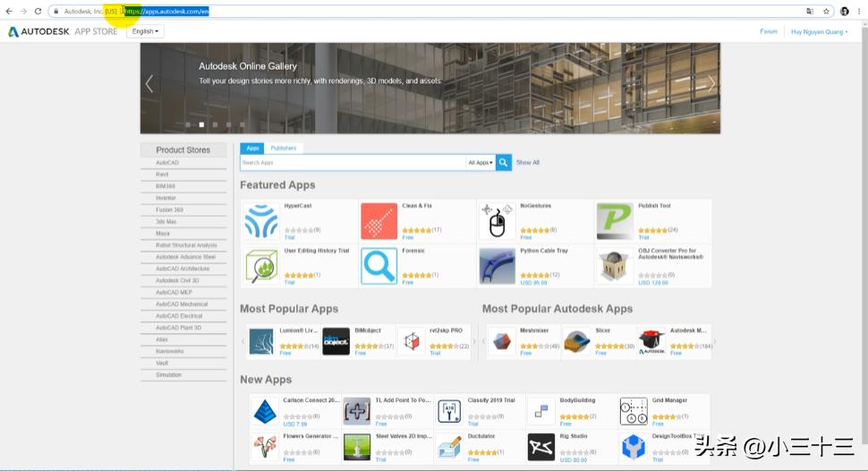The width and height of the screenshot is (868, 471).
Task: Open the Huy Nguyen Quang account menu
Action: [x=820, y=31]
